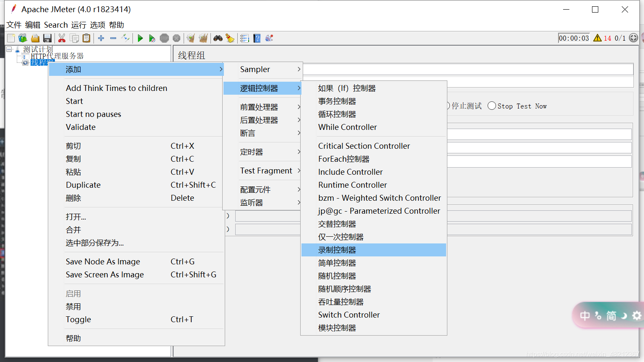Click Validate in context menu

tap(136, 127)
